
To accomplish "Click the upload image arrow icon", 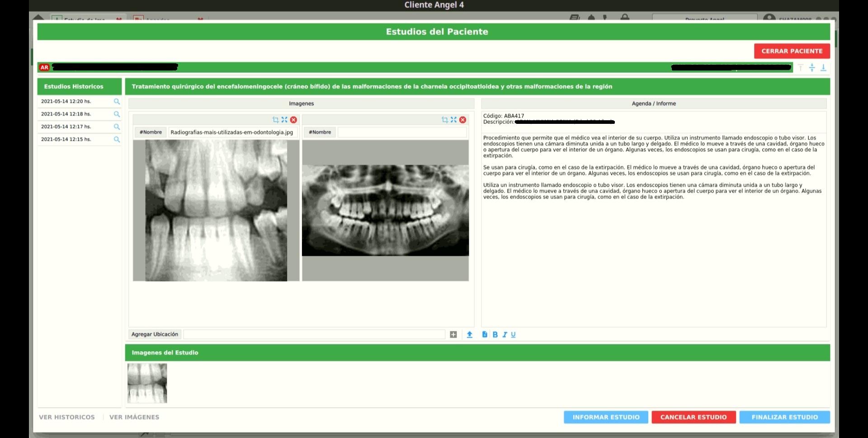I will (470, 334).
